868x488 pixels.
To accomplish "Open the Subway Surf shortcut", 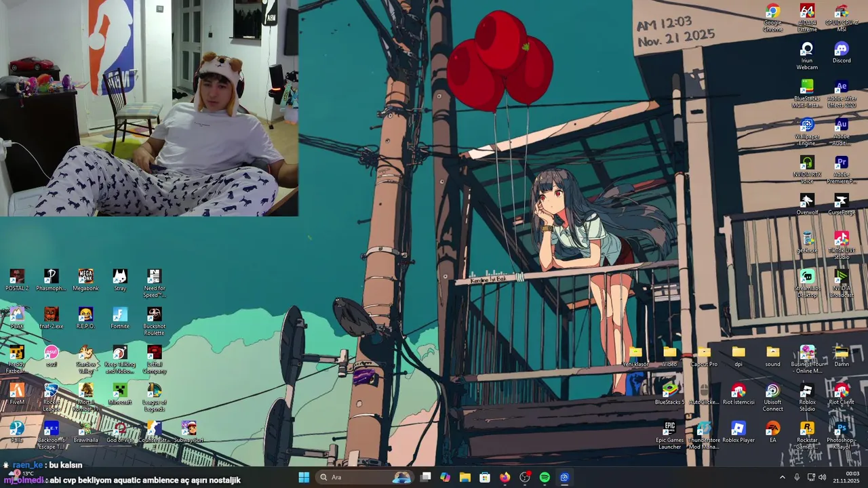I will click(x=189, y=431).
